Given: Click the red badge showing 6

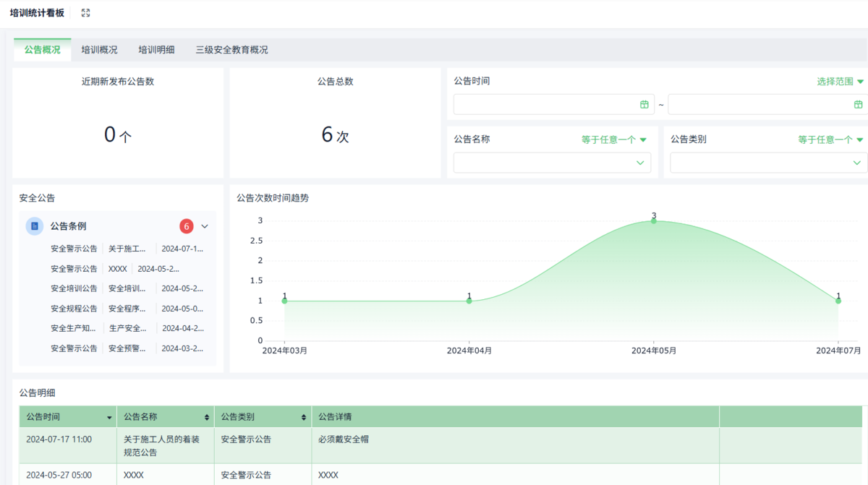Looking at the screenshot, I should [x=187, y=226].
